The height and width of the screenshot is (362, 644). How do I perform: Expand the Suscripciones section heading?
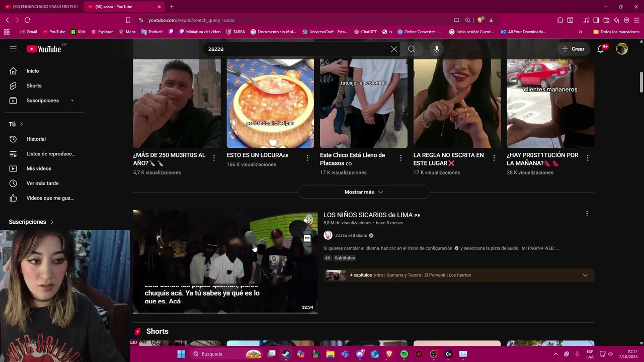pos(31,222)
